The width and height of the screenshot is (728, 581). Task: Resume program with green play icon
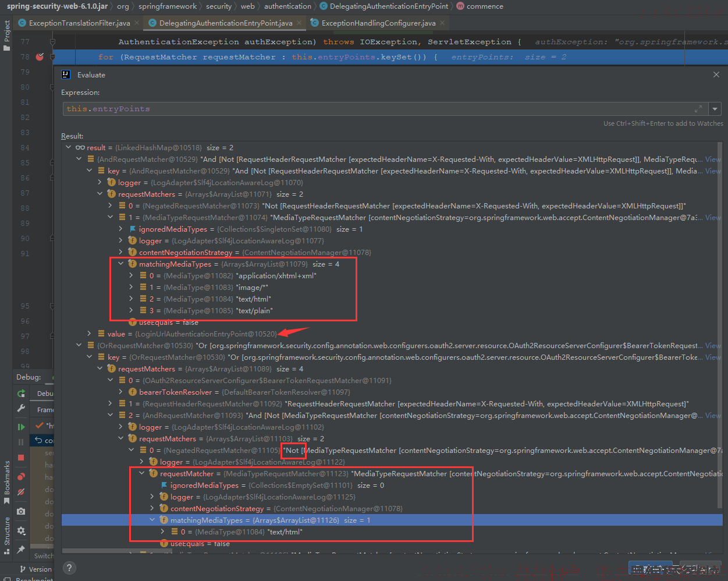pyautogui.click(x=21, y=427)
